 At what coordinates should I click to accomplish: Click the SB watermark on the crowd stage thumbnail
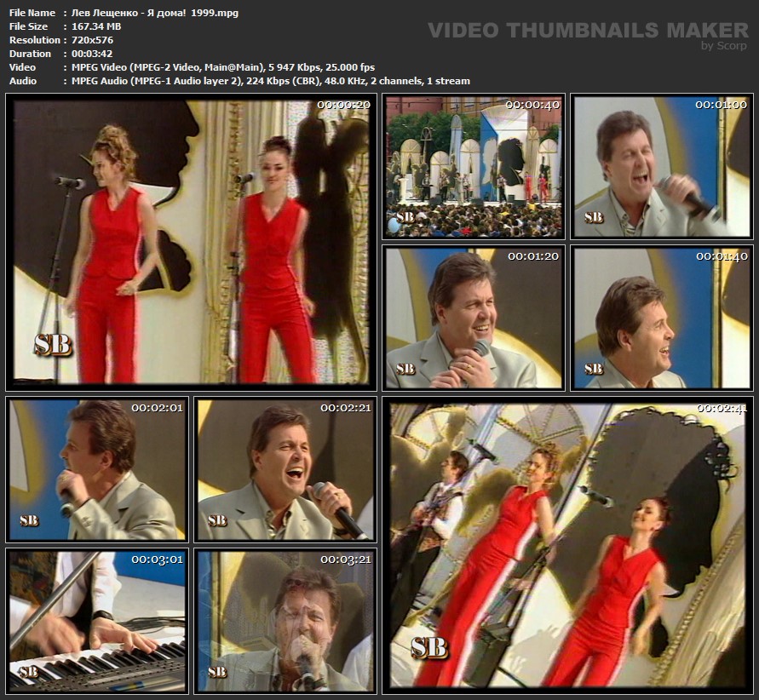coord(405,217)
